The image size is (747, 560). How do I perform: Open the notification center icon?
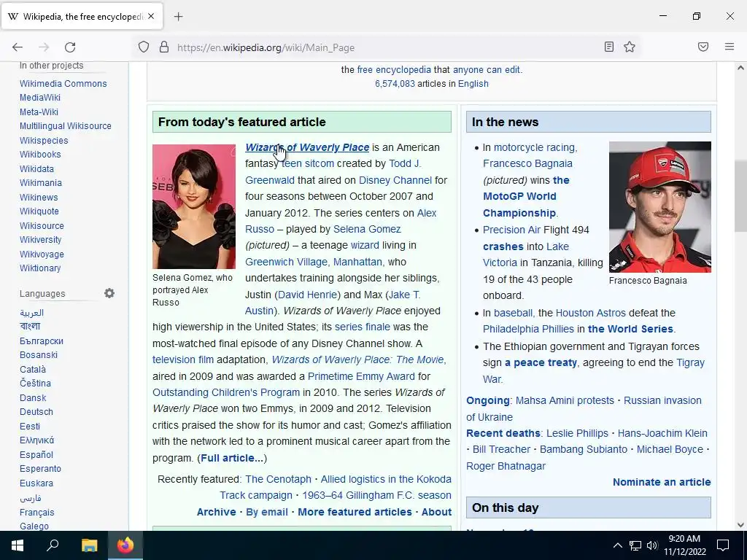[723, 545]
